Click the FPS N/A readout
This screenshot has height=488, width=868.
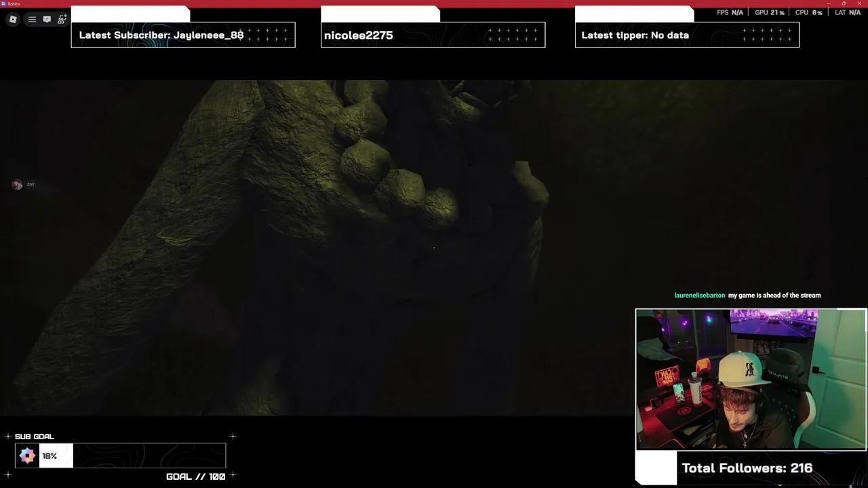pyautogui.click(x=730, y=13)
